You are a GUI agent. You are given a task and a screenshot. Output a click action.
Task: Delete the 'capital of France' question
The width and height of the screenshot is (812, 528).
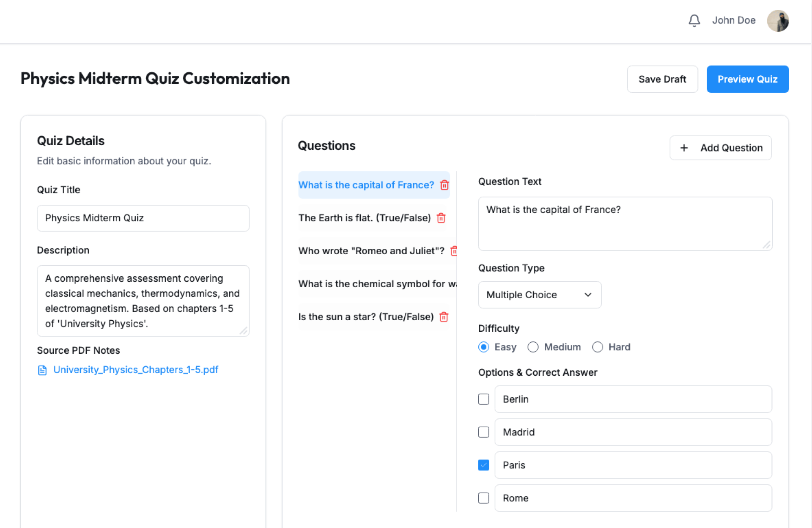[444, 185]
